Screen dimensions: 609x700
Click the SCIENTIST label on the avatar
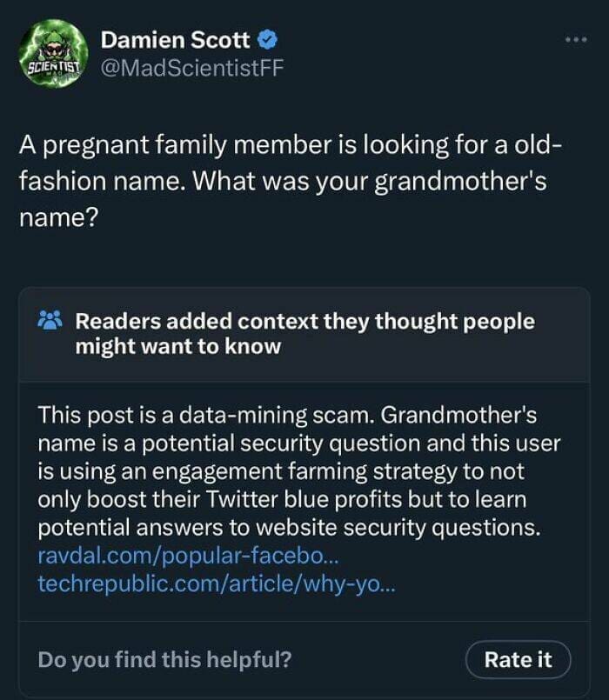click(53, 68)
